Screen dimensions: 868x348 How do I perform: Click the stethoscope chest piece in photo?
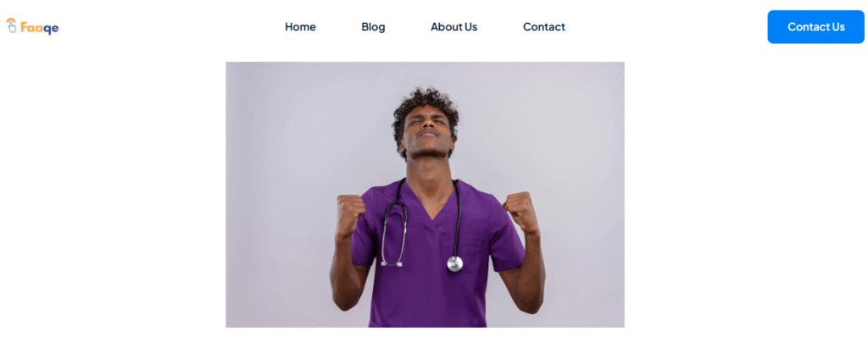pos(454,263)
